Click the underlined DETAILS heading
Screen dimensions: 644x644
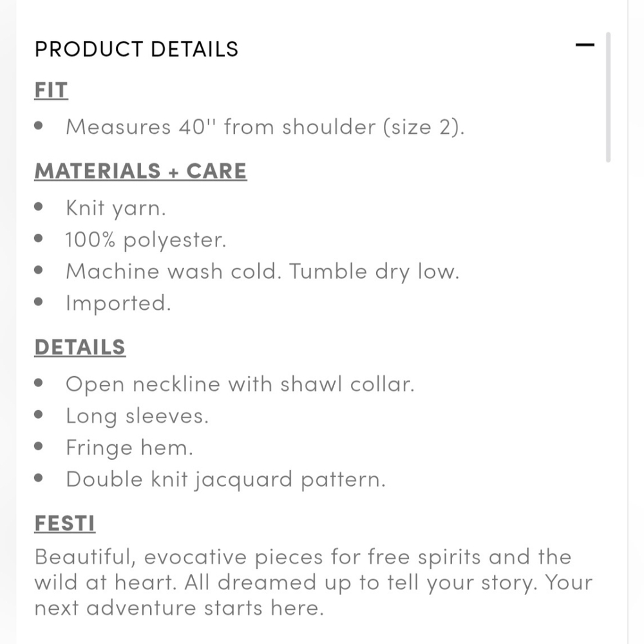(x=80, y=347)
